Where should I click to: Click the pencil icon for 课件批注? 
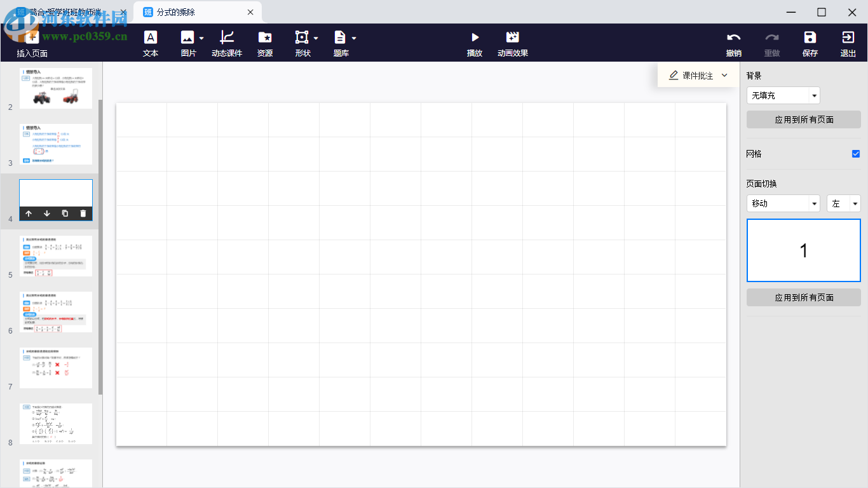pyautogui.click(x=674, y=76)
